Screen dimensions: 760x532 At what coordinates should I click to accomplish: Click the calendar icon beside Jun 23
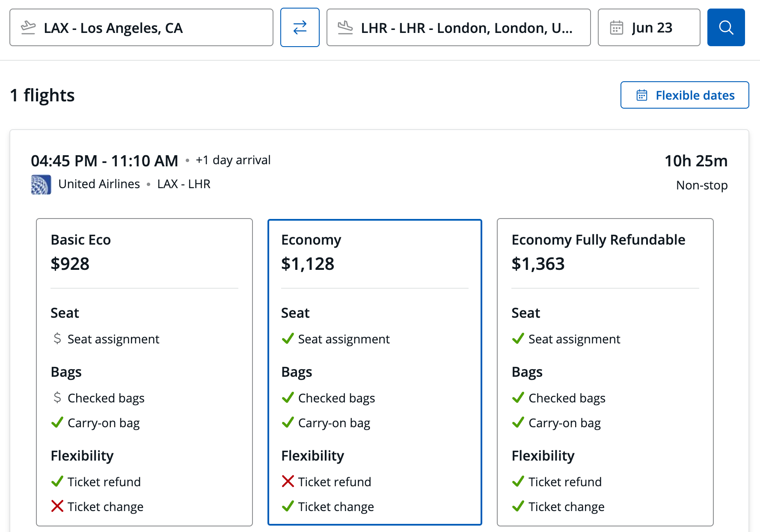[x=616, y=28]
